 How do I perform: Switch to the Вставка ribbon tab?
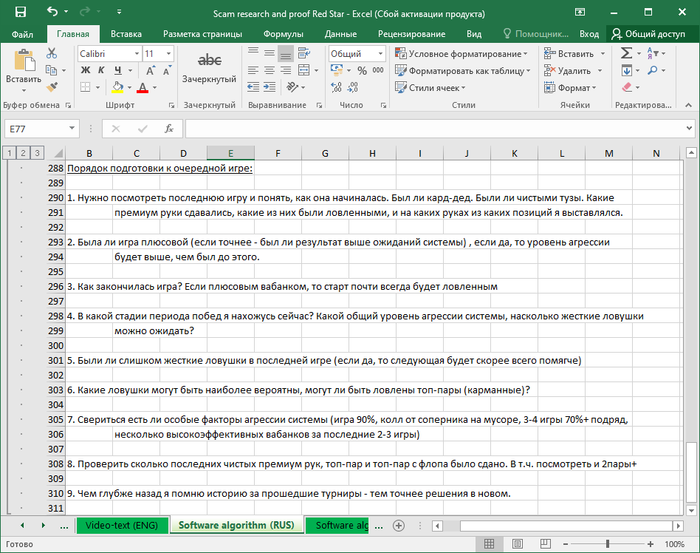click(x=126, y=34)
